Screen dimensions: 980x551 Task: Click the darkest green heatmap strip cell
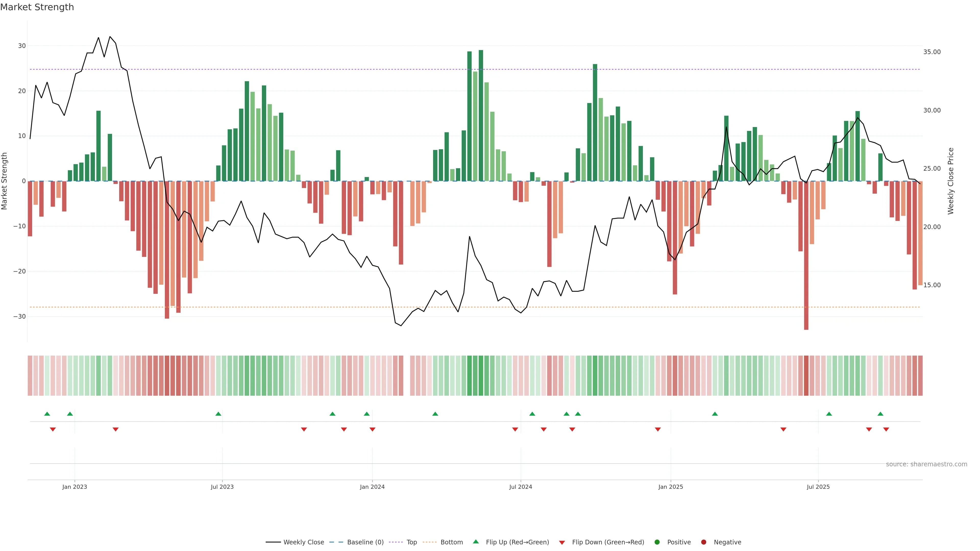pyautogui.click(x=481, y=376)
